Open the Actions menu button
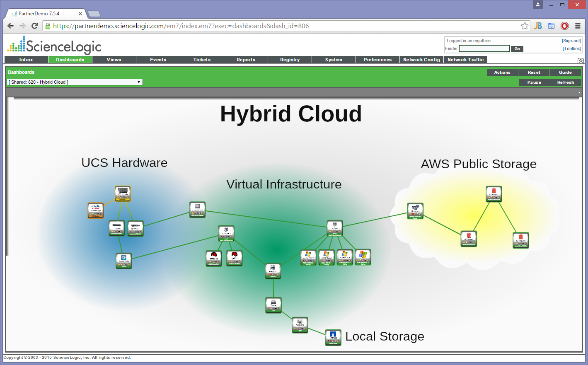This screenshot has height=365, width=588. 502,72
